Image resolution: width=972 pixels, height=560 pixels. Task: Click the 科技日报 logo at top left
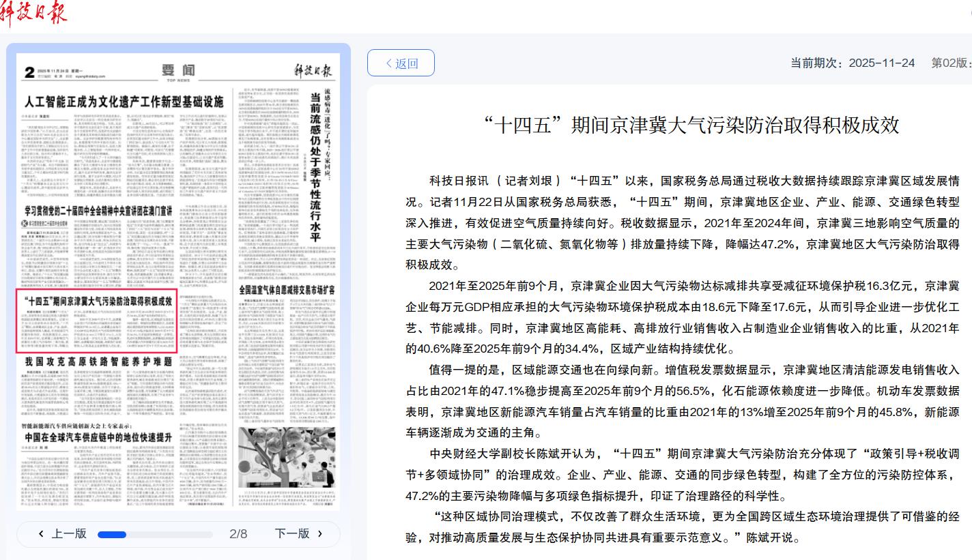coord(34,12)
